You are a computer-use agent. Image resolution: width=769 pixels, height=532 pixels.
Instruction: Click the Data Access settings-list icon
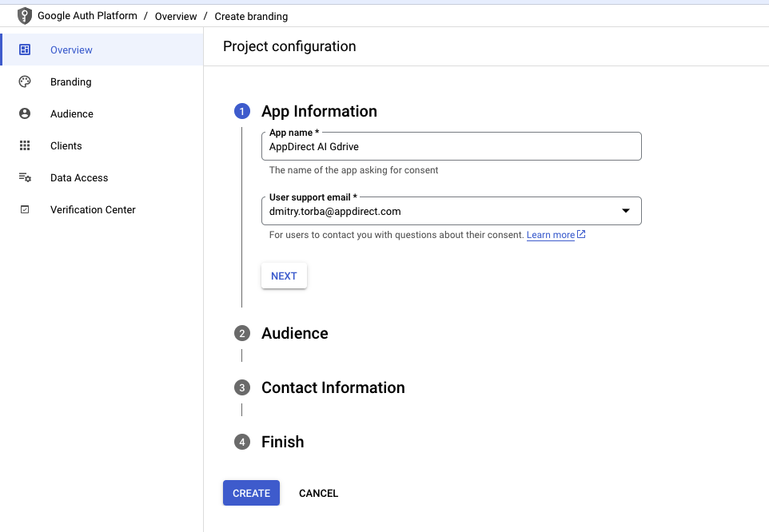25,177
